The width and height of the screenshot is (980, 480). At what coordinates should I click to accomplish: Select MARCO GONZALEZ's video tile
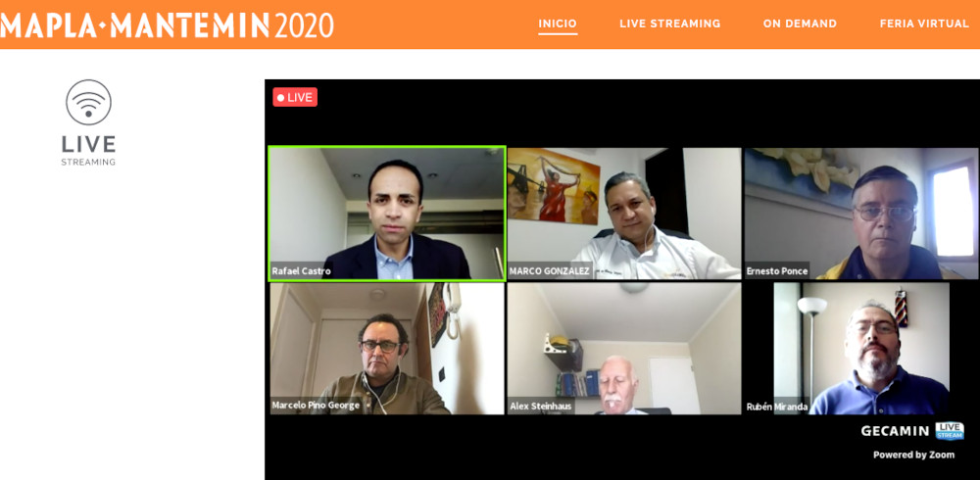pyautogui.click(x=624, y=214)
